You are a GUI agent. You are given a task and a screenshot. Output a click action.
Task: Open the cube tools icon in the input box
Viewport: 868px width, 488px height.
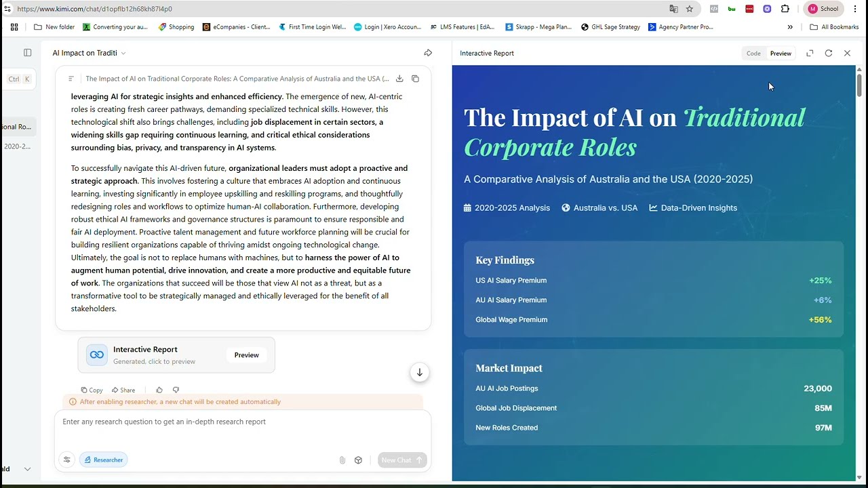point(359,460)
